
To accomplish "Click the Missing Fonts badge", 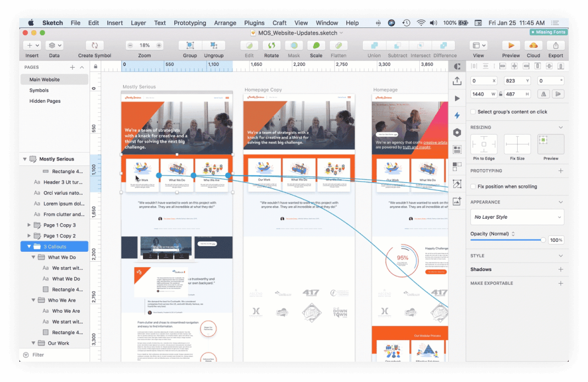I will click(548, 32).
